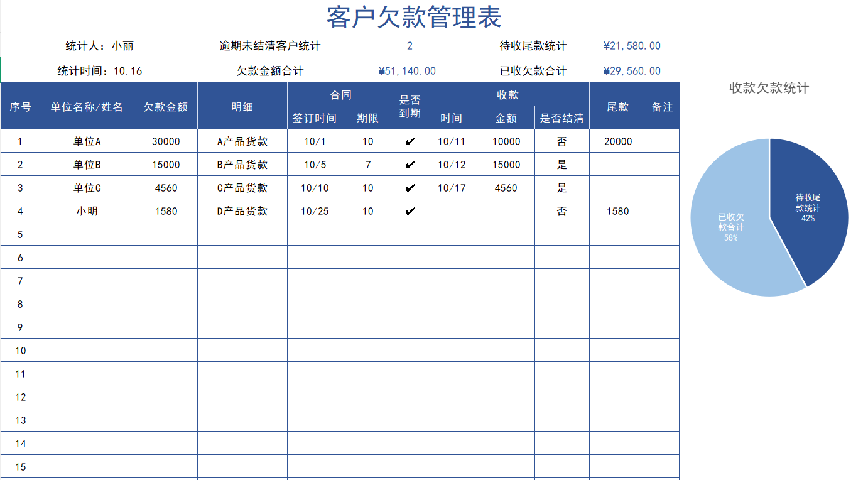The width and height of the screenshot is (868, 480).
Task: Select the title 客户欠款管理表
Action: click(x=414, y=17)
